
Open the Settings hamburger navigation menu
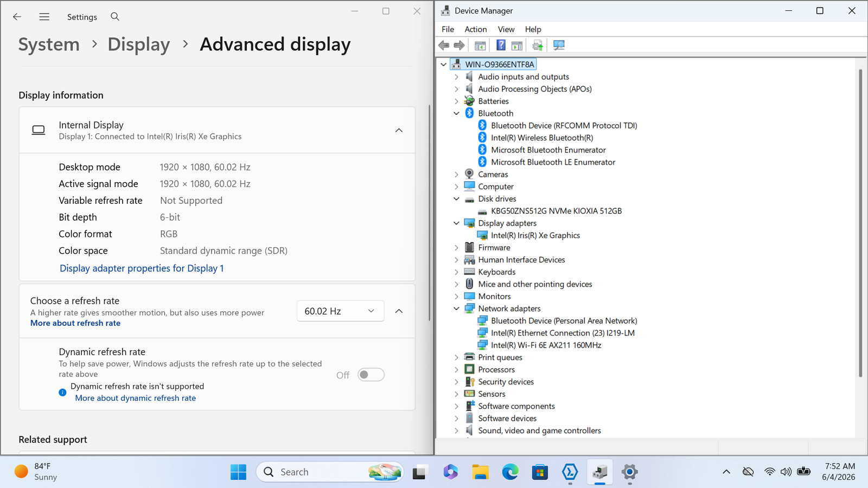click(x=44, y=17)
